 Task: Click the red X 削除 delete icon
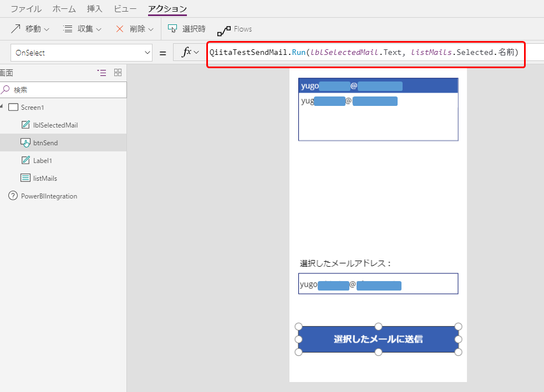coord(120,29)
